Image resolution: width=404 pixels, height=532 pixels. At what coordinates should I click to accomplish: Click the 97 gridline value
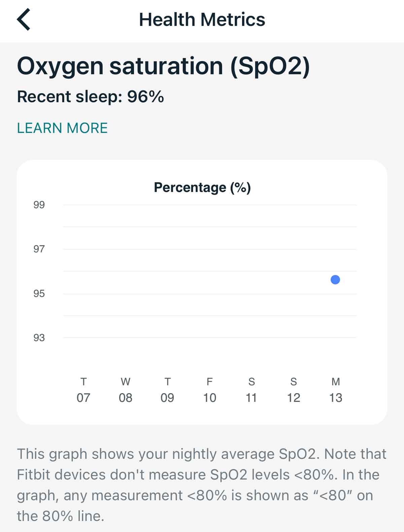coord(38,249)
